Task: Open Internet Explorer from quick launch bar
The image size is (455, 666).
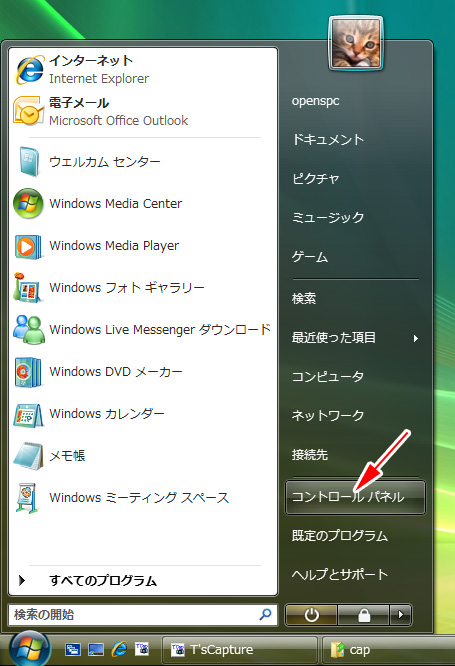Action: click(119, 649)
